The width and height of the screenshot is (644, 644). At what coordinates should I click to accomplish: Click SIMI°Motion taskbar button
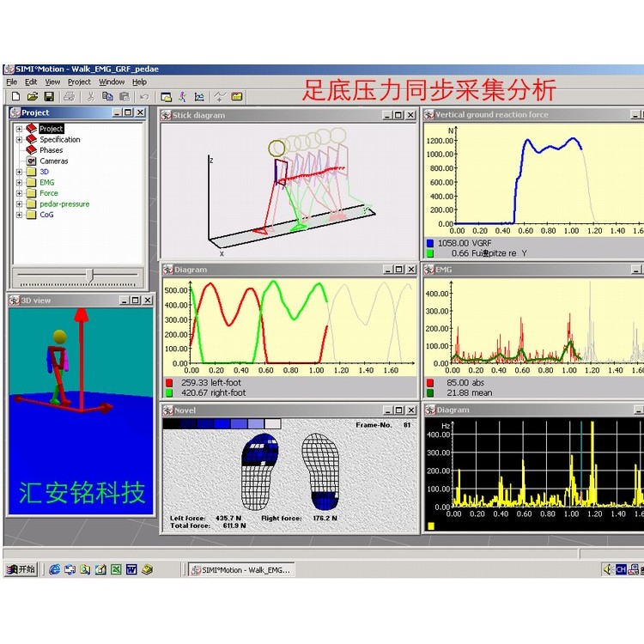click(x=241, y=569)
